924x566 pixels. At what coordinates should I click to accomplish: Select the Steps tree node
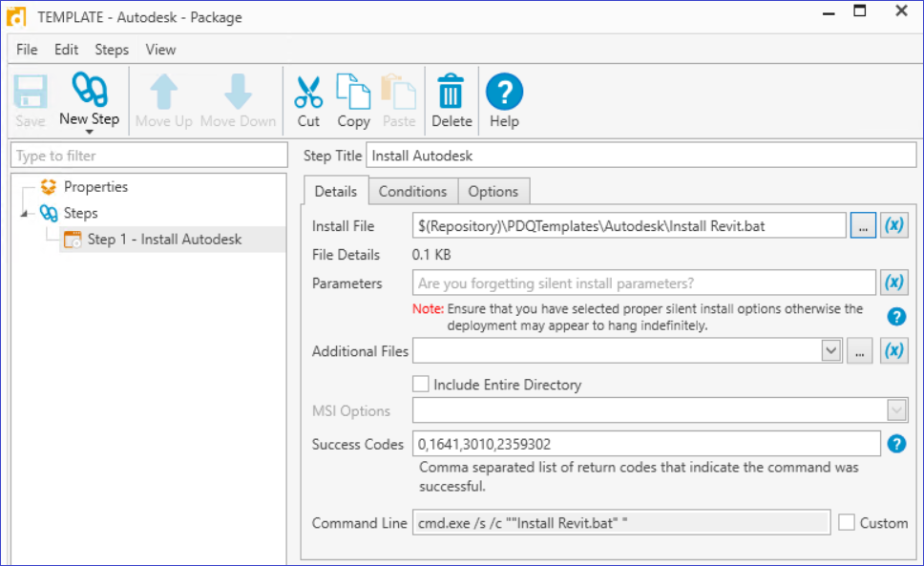(81, 213)
